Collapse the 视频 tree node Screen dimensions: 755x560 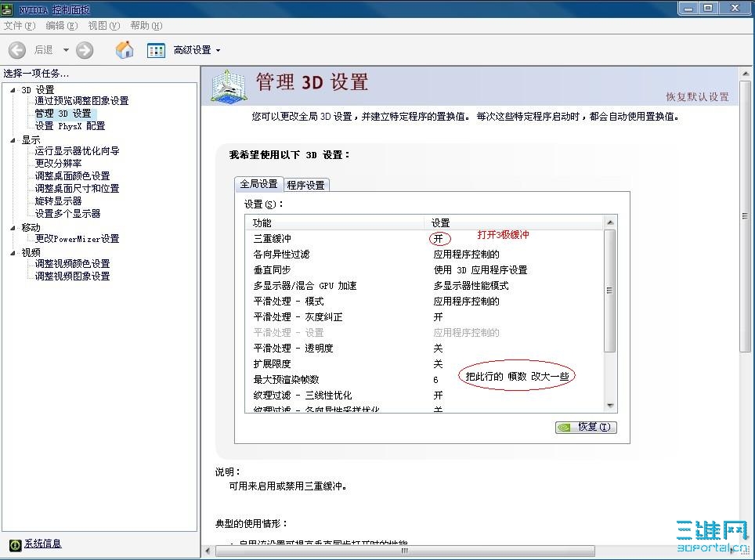pos(13,253)
